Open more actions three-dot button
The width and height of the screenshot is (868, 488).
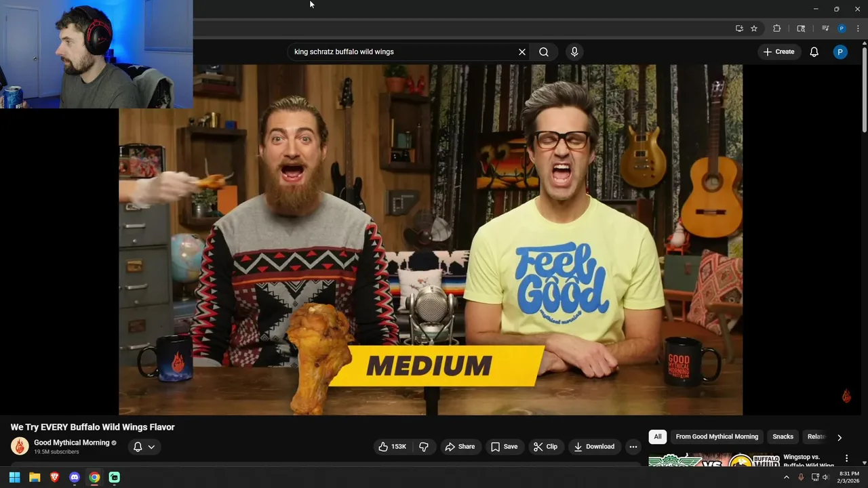(x=633, y=447)
